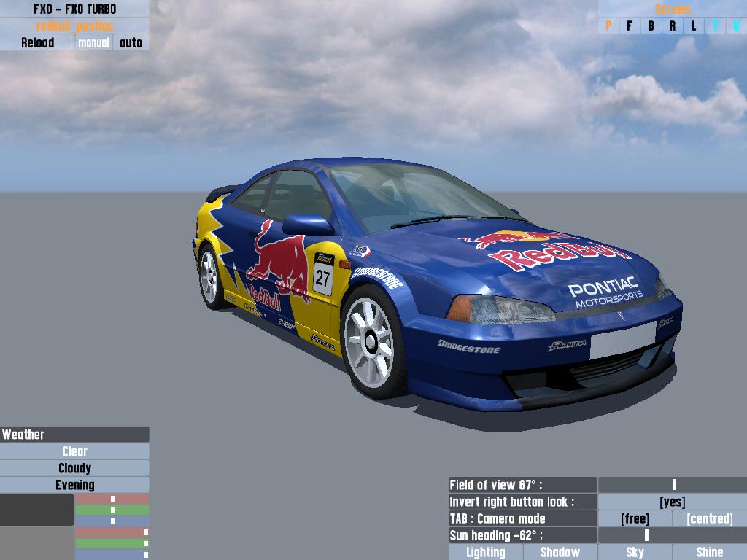Adjust red slider beside dark swatch
Viewport: 747px width, 560px height.
coord(112,499)
